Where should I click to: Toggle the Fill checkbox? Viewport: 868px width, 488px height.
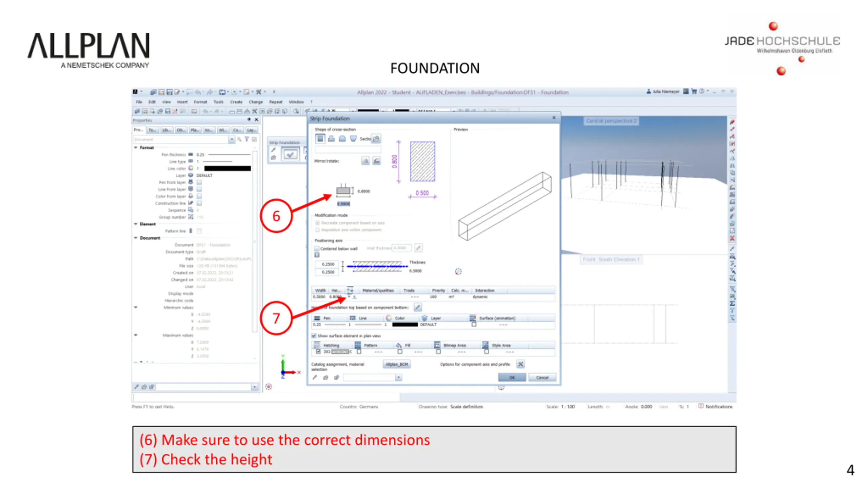coord(400,352)
